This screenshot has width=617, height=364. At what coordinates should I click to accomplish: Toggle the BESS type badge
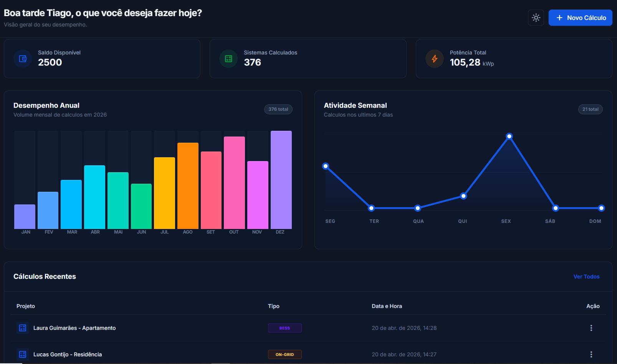tap(285, 328)
